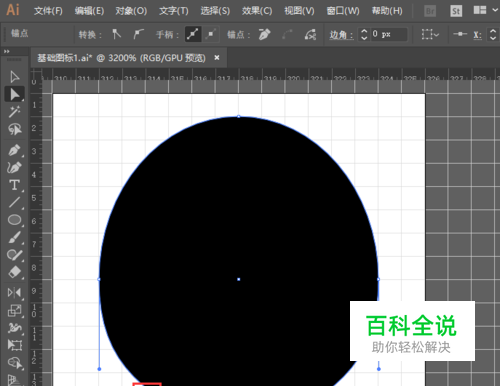
Task: Click the ruler origin corner box
Action: pyautogui.click(x=36, y=75)
